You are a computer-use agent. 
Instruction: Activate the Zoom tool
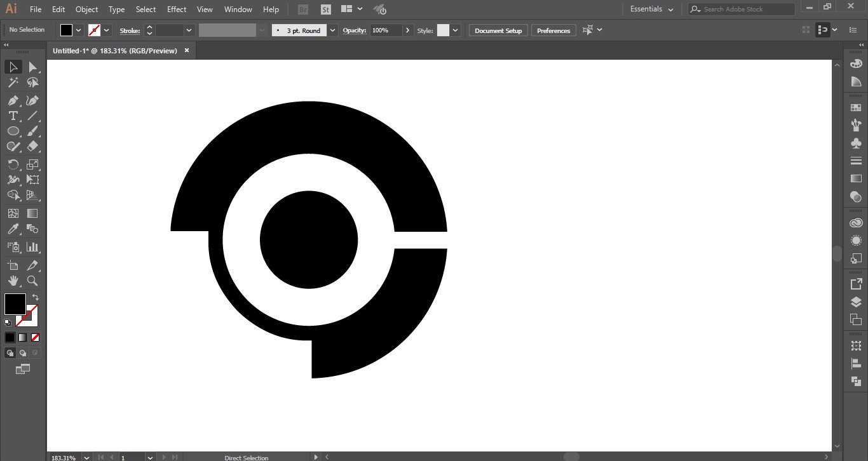click(32, 280)
